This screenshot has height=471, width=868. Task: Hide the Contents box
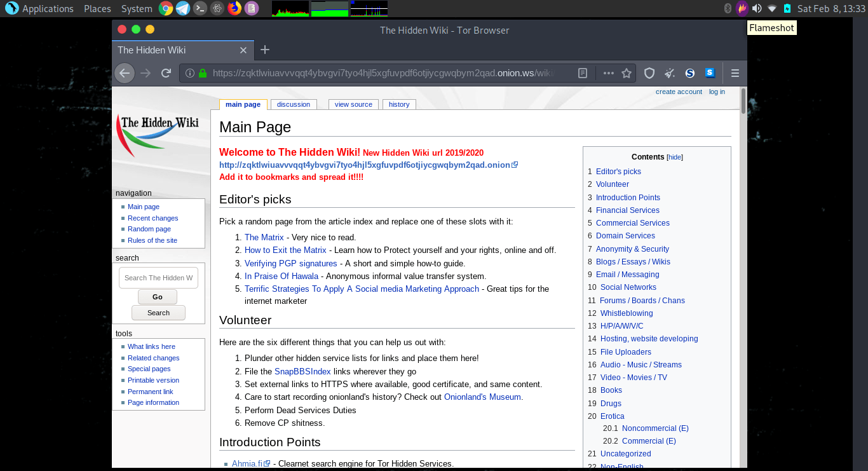point(674,157)
